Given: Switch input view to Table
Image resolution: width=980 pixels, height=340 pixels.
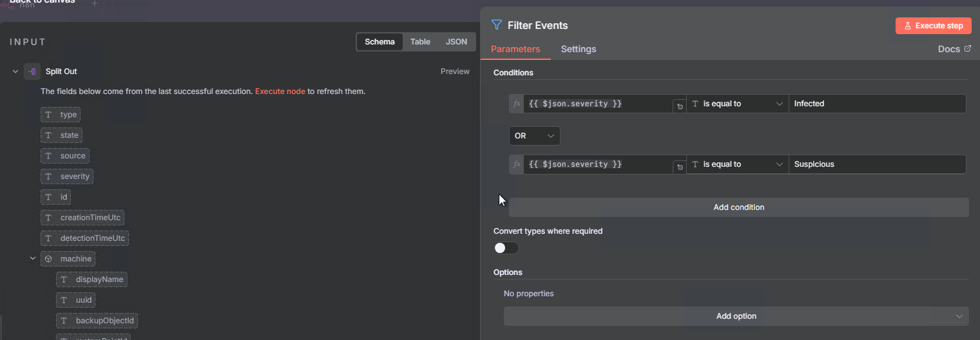Looking at the screenshot, I should [x=420, y=42].
